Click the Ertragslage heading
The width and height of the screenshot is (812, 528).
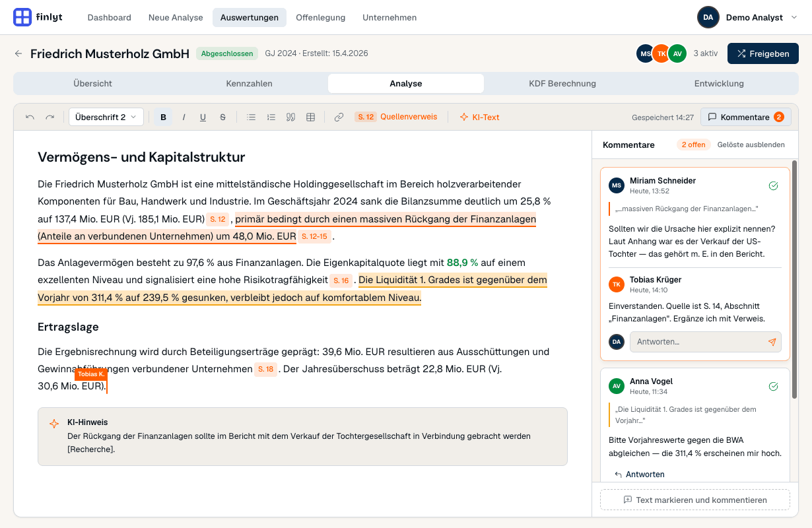tap(68, 327)
